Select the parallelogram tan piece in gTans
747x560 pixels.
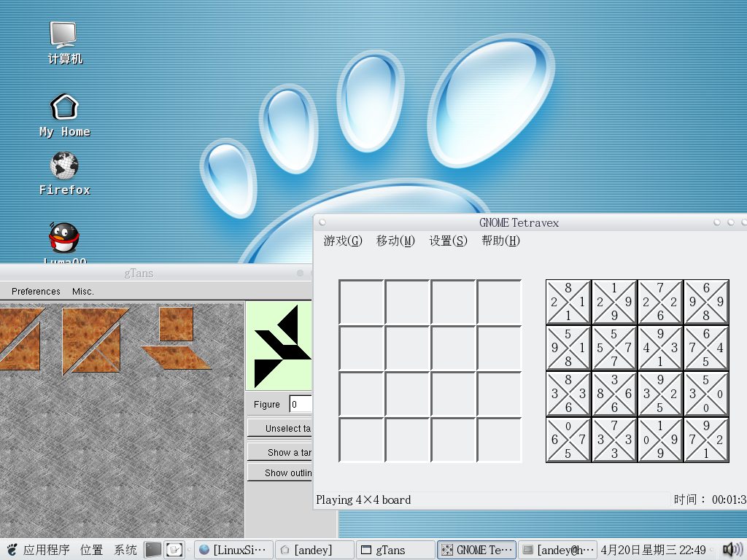click(177, 357)
